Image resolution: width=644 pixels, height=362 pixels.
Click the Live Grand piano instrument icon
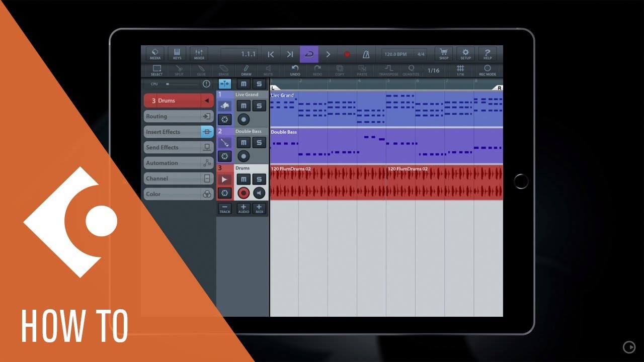(x=224, y=106)
